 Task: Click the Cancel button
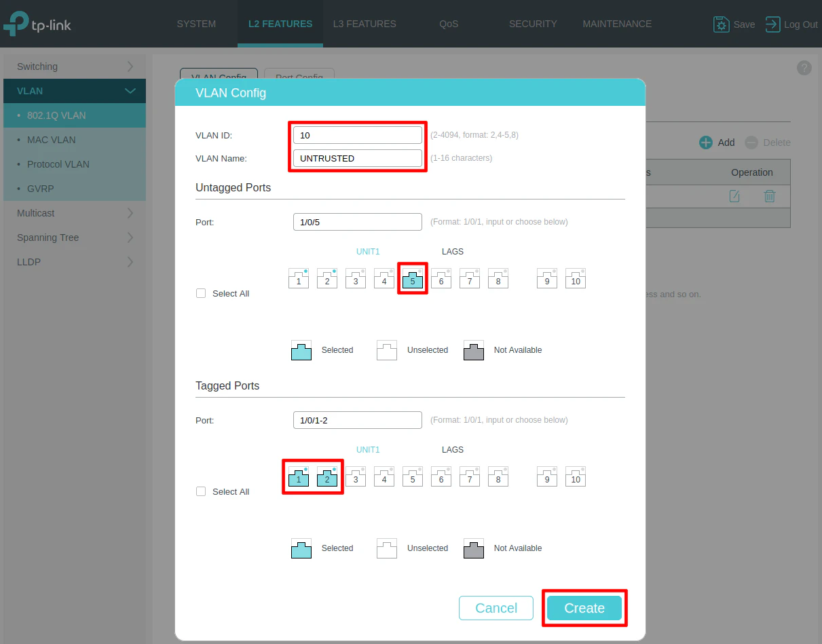coord(496,608)
